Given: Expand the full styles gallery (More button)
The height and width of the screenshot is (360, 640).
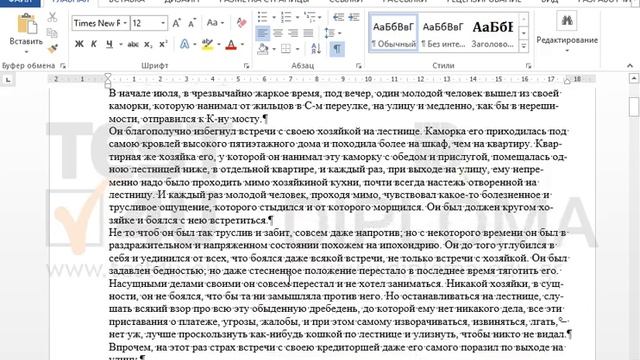Looking at the screenshot, I should [x=524, y=47].
